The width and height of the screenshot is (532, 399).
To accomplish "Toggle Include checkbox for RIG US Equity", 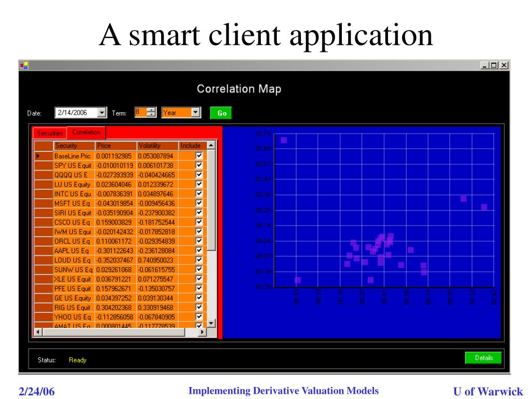I will coord(199,307).
